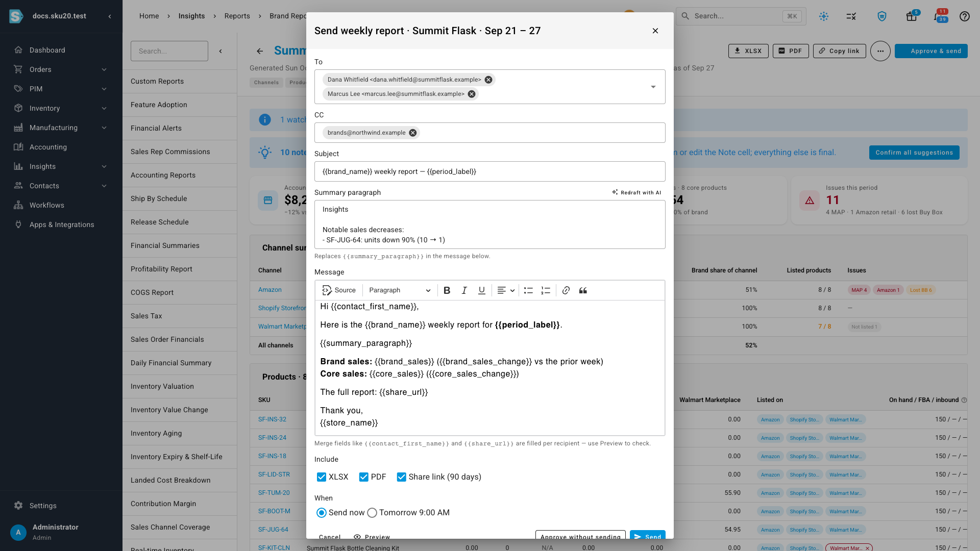This screenshot has width=980, height=551.
Task: Apply italic formatting in message editor
Action: (x=464, y=290)
